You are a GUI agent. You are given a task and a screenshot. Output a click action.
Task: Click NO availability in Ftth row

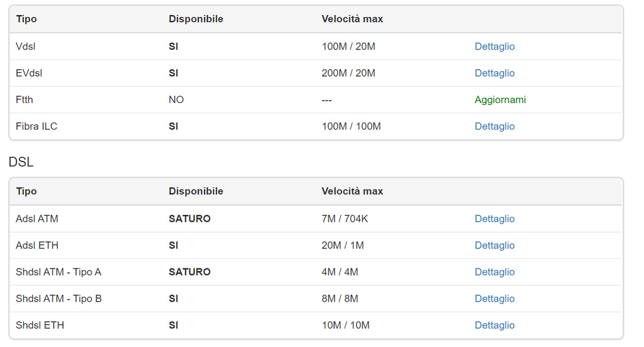coord(176,99)
